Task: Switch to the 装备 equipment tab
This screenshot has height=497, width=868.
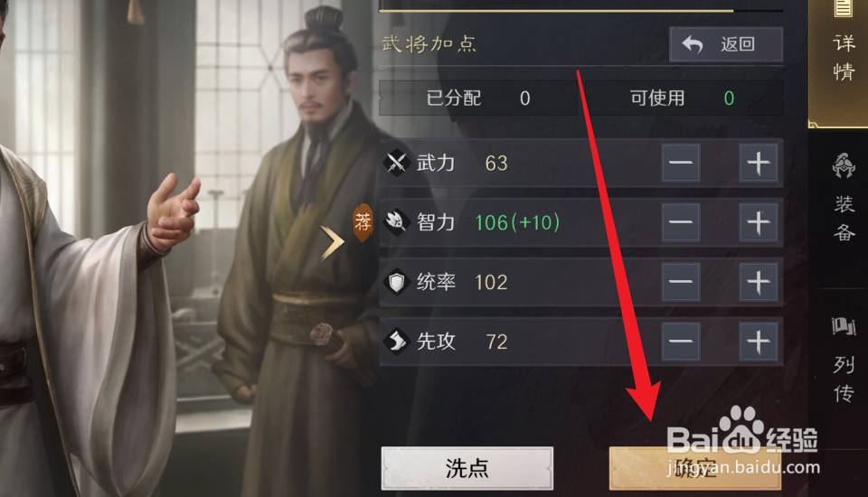Action: tap(843, 198)
